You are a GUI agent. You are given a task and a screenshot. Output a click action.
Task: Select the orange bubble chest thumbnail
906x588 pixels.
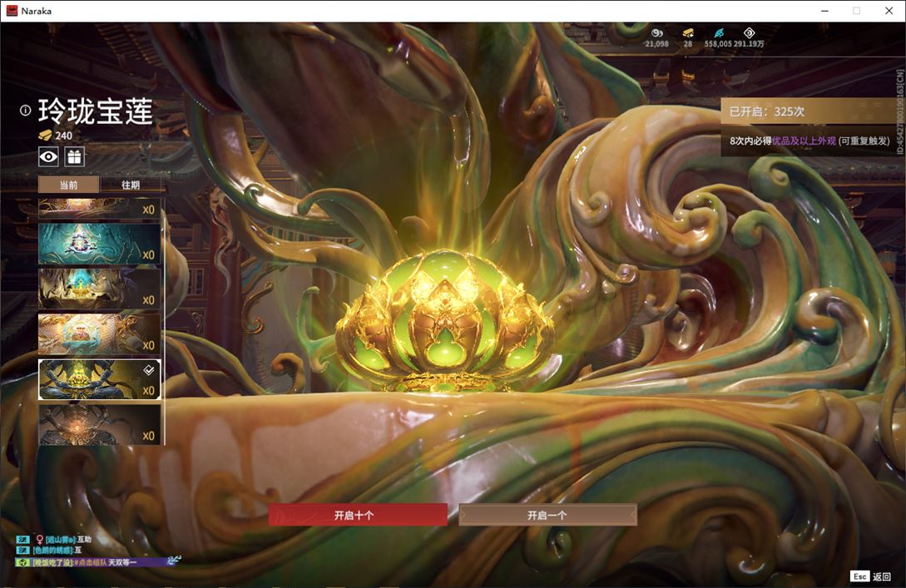coord(99,334)
